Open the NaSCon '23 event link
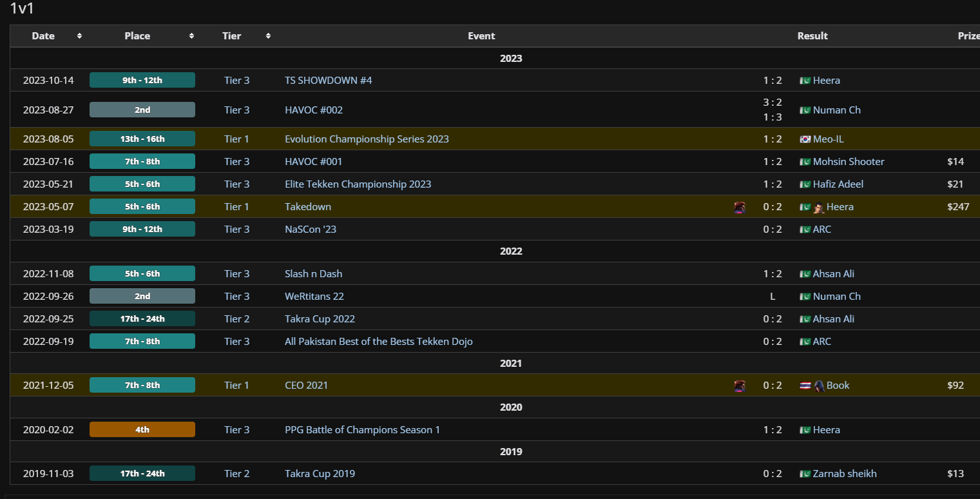 311,230
